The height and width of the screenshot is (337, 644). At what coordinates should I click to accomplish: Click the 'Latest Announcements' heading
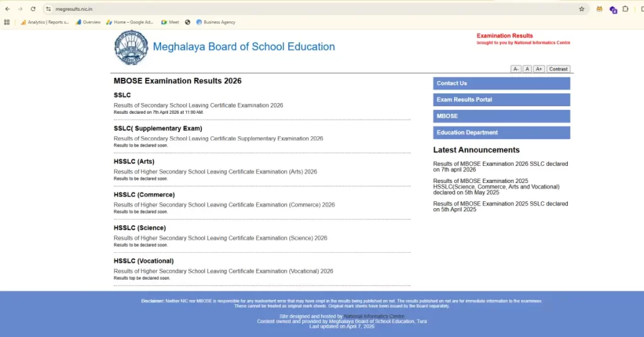coord(477,150)
